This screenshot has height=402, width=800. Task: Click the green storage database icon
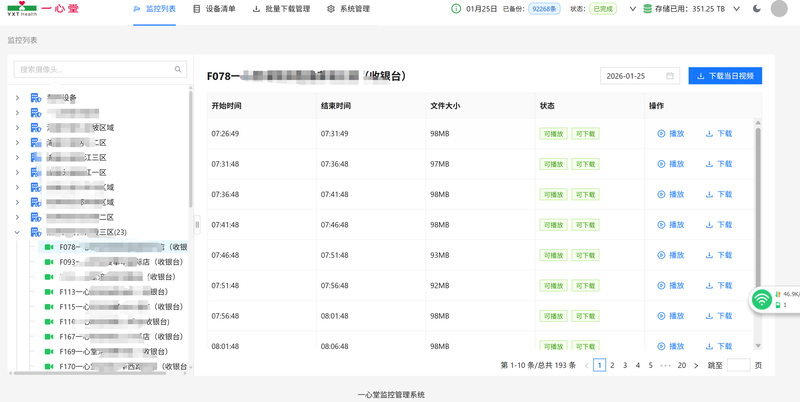coord(648,9)
